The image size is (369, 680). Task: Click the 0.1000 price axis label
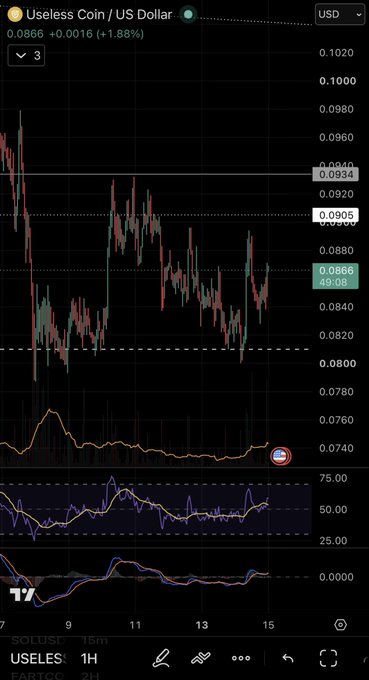(337, 81)
